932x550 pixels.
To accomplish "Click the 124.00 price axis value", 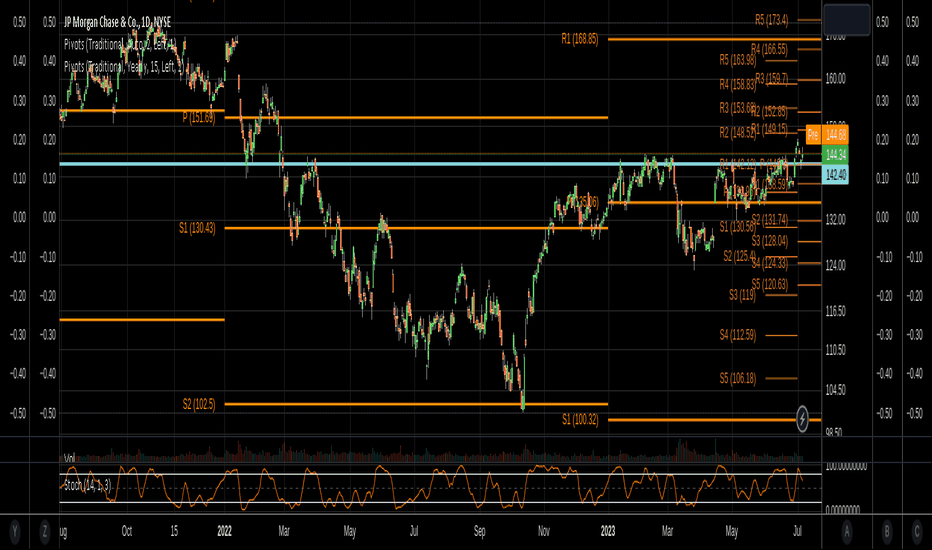I will click(x=835, y=265).
